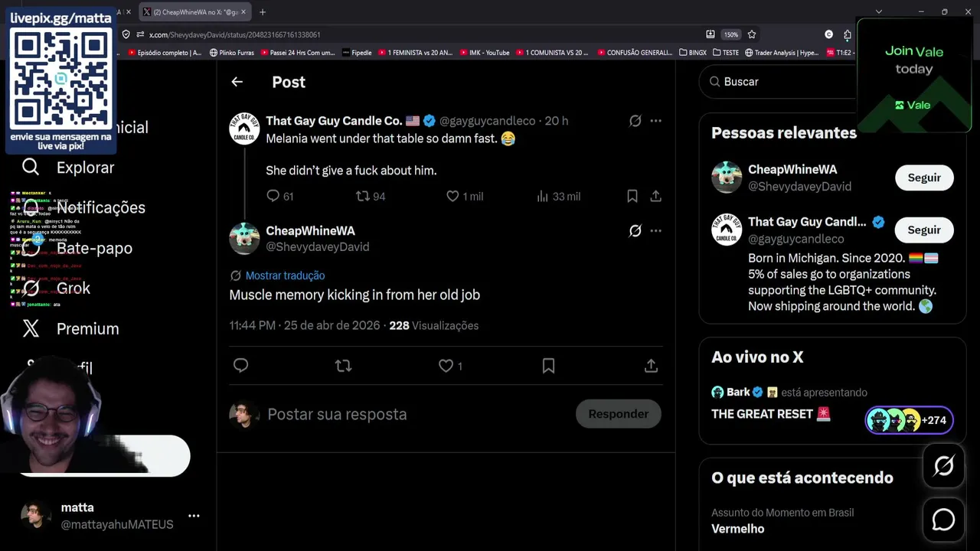Like the CheapWhineWA reply with heart icon
Screen dimensions: 980x551
pyautogui.click(x=446, y=366)
